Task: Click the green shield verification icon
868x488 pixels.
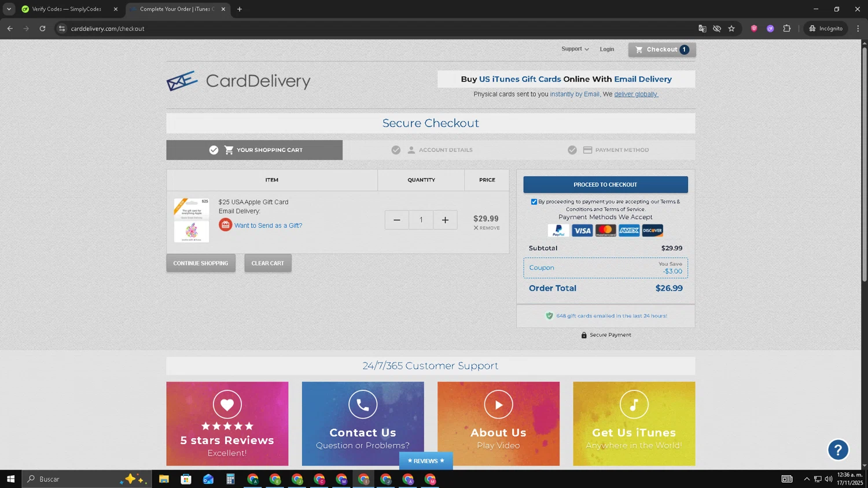Action: [x=549, y=316]
